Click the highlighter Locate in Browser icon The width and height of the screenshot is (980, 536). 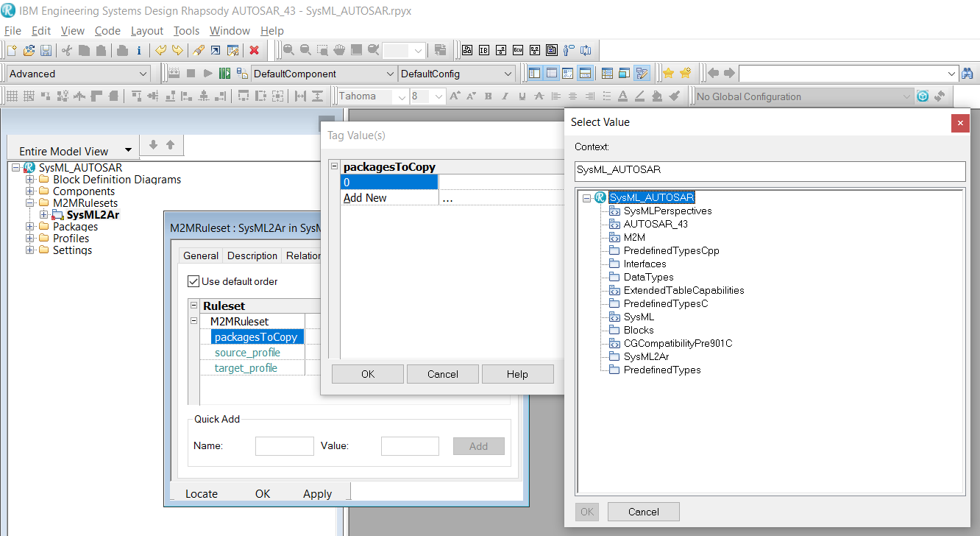click(x=199, y=50)
